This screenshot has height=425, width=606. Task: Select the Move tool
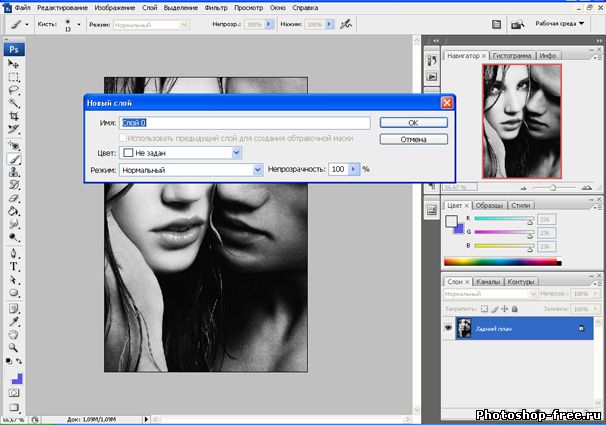[x=14, y=63]
